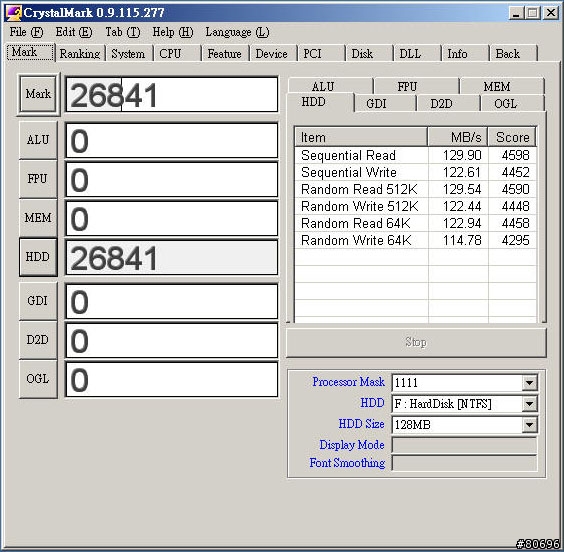564x552 pixels.
Task: Click the CrystalMark title bar icon
Action: pos(14,13)
